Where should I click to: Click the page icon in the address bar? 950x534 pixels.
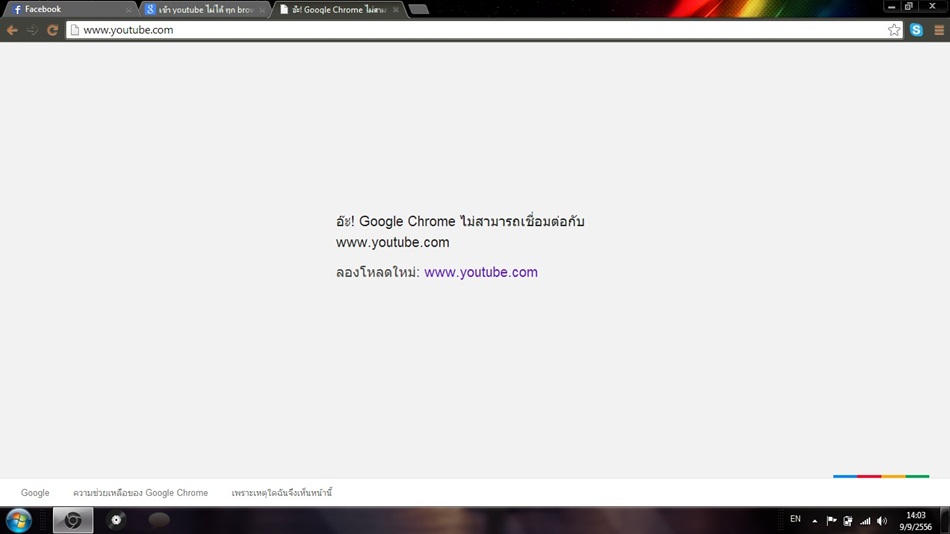(75, 30)
